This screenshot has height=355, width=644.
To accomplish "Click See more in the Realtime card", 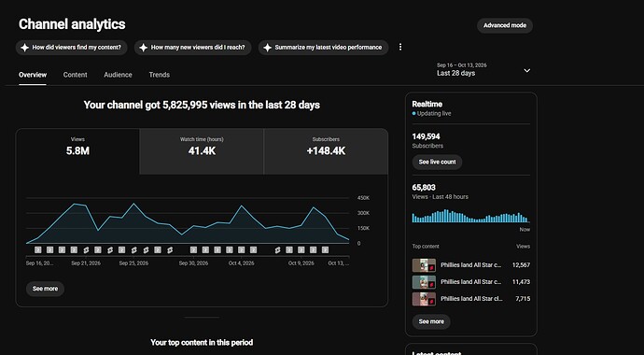I will (x=431, y=321).
